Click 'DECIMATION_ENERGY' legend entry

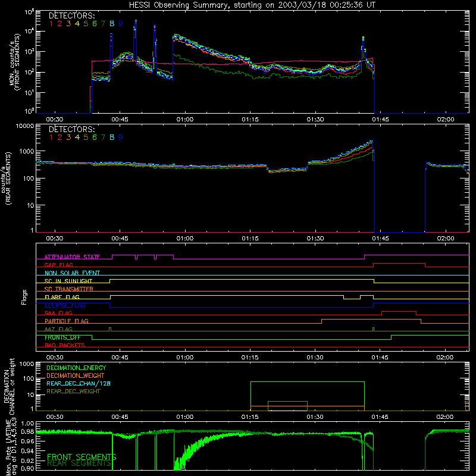click(76, 368)
